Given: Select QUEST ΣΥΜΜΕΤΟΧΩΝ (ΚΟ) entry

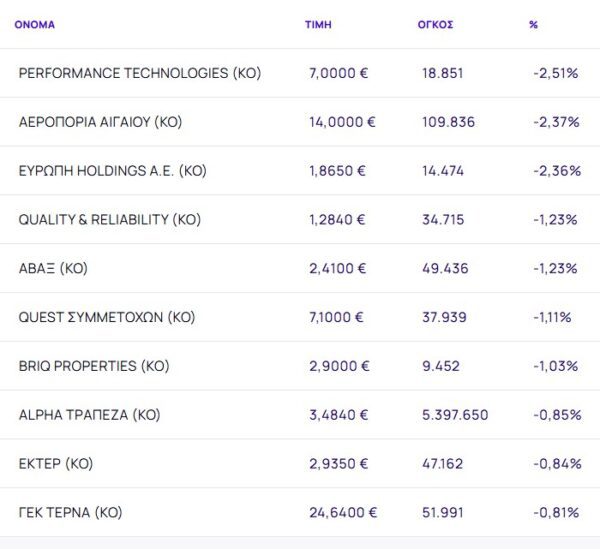Looking at the screenshot, I should point(106,317).
